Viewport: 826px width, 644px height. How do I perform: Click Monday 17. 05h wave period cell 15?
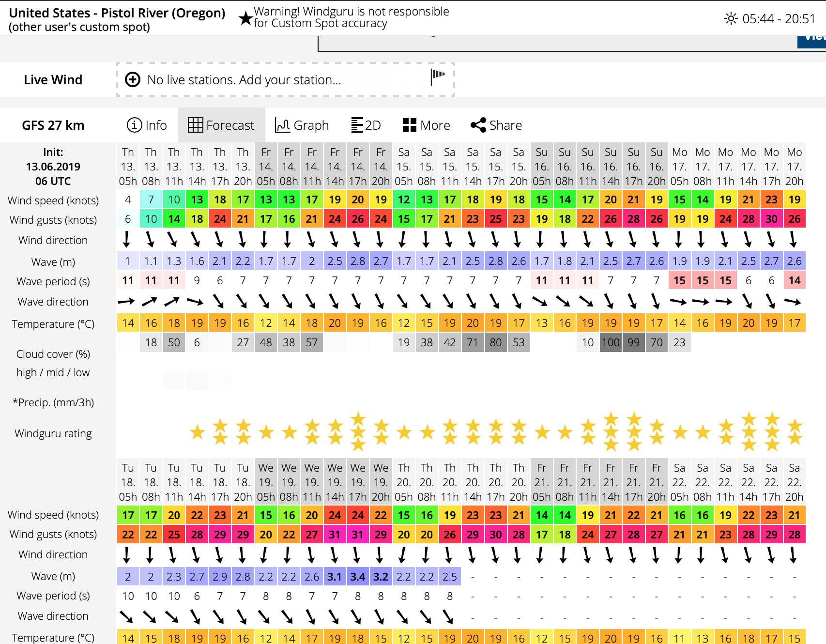(x=679, y=280)
